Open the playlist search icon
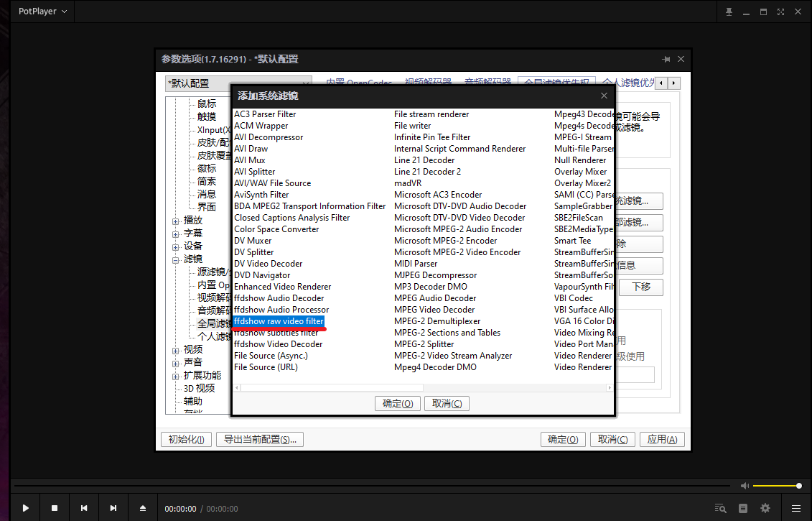Screen dimensions: 812x521 pos(721,508)
